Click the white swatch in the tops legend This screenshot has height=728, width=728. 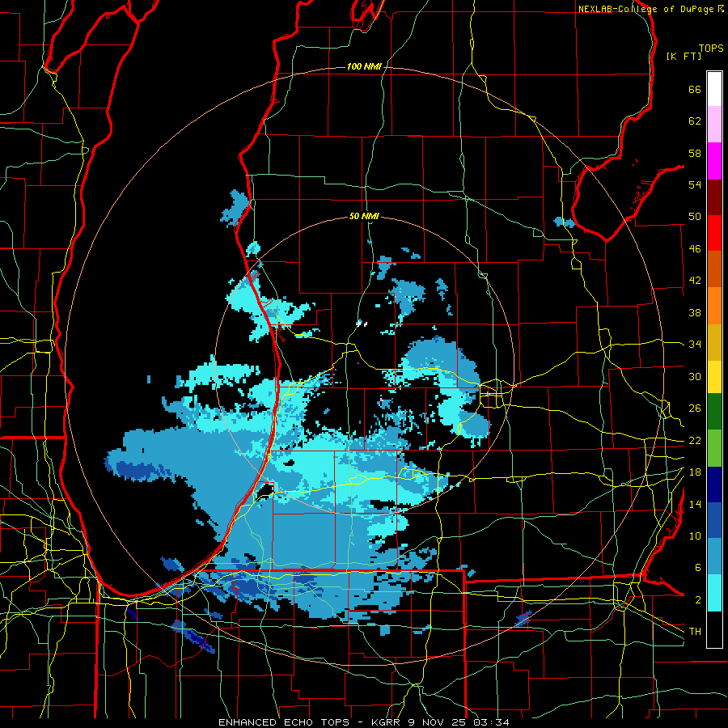coord(714,89)
